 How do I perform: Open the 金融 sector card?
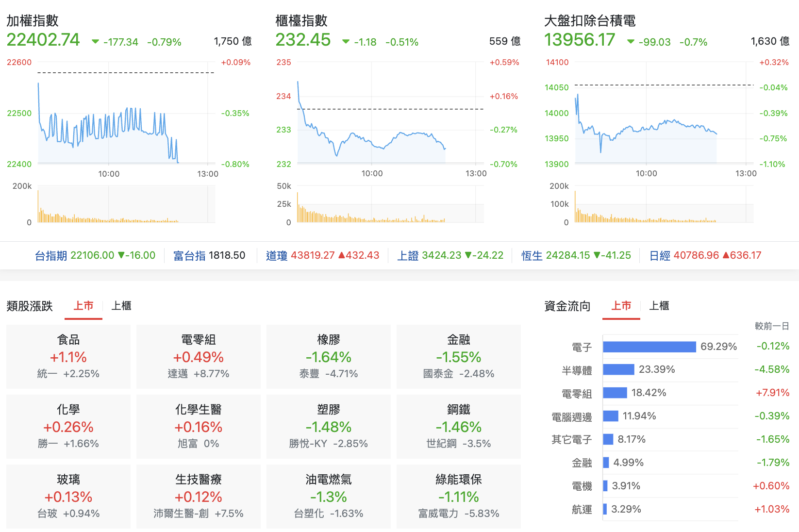point(459,357)
